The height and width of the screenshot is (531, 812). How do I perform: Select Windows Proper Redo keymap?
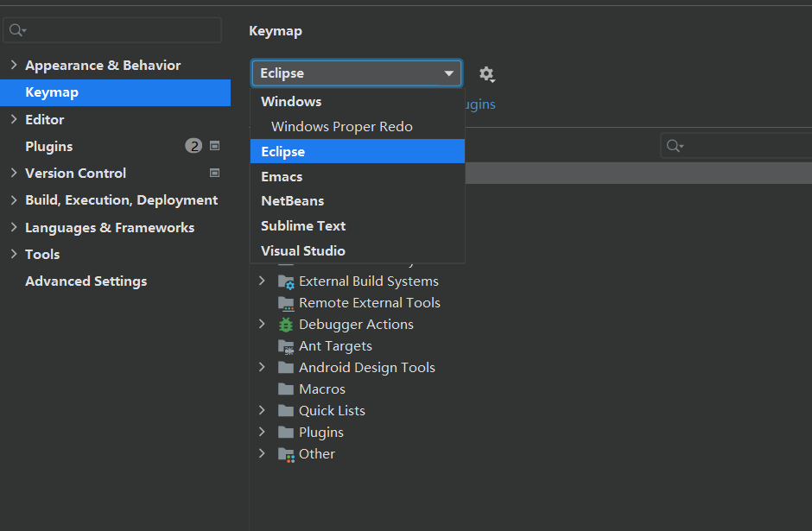coord(358,126)
